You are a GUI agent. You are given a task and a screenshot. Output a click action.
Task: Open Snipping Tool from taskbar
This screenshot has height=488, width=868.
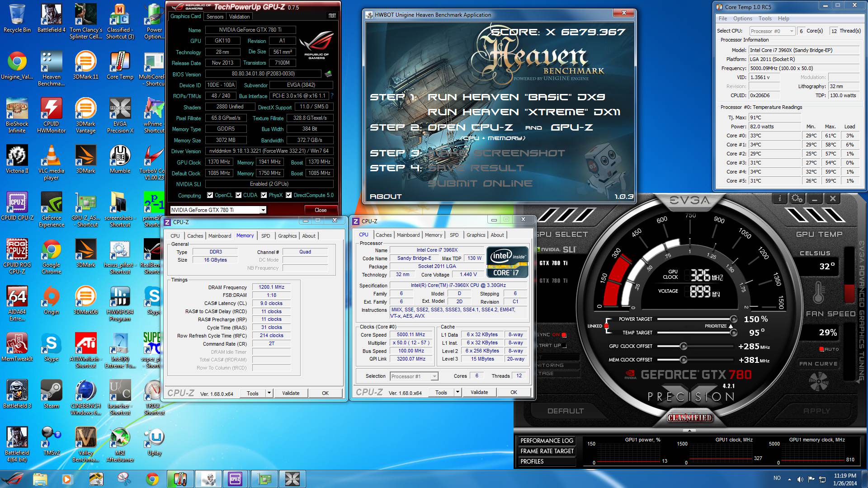pyautogui.click(x=124, y=479)
